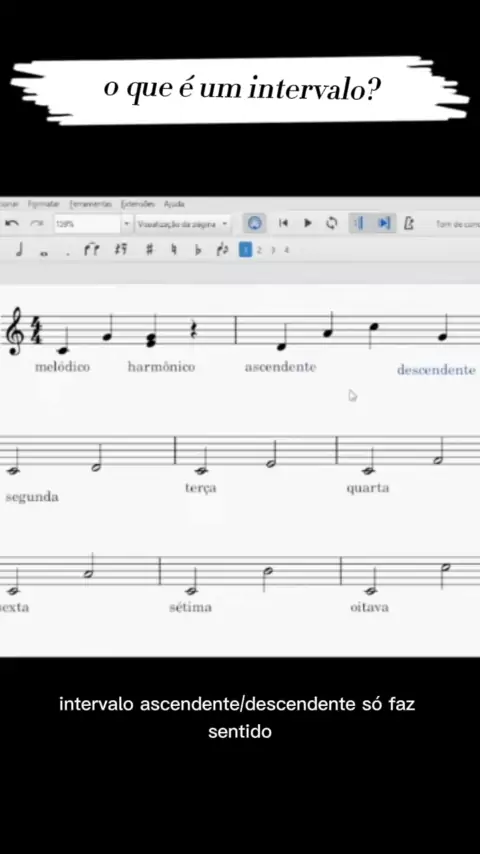
Task: Rewind playback to the start
Action: point(283,223)
